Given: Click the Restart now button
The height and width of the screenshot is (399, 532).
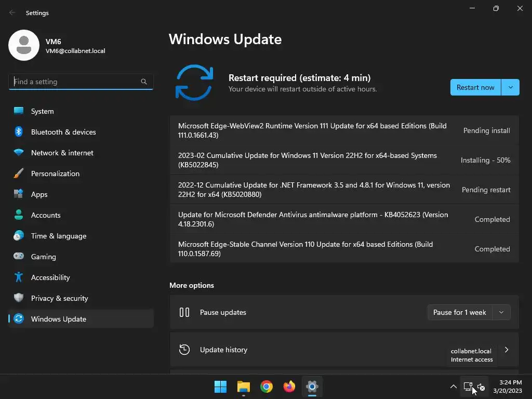Looking at the screenshot, I should click(475, 87).
